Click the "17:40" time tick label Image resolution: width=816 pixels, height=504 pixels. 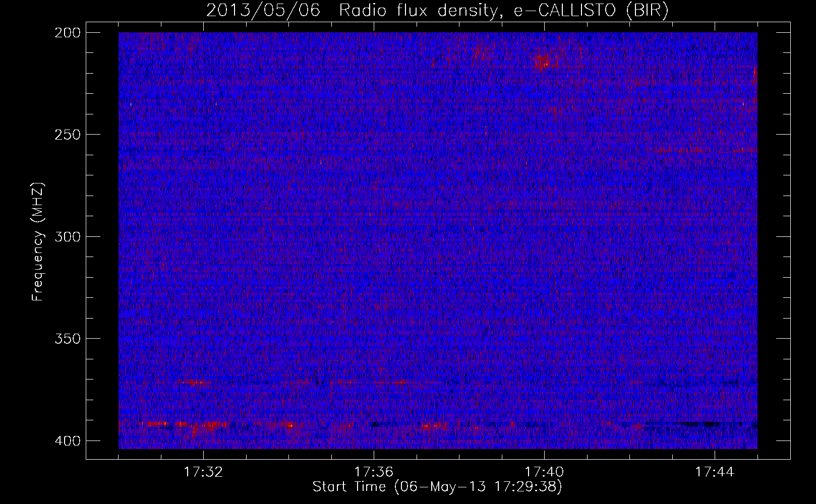544,472
